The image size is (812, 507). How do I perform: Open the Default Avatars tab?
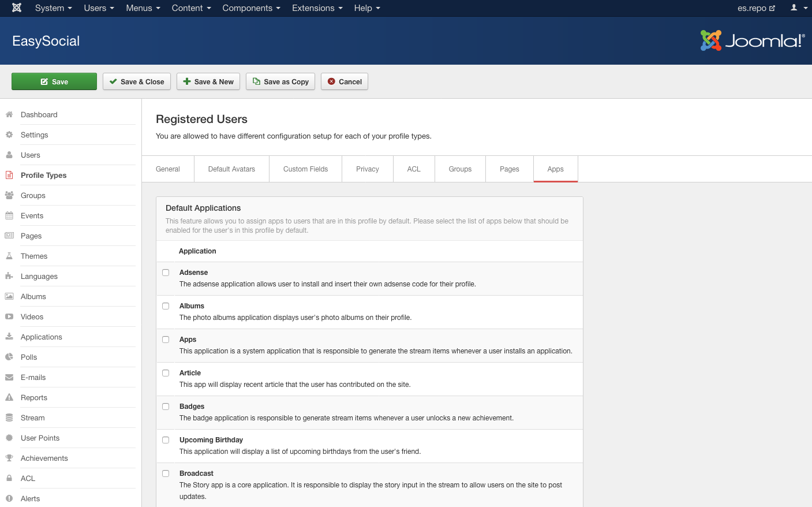click(231, 169)
